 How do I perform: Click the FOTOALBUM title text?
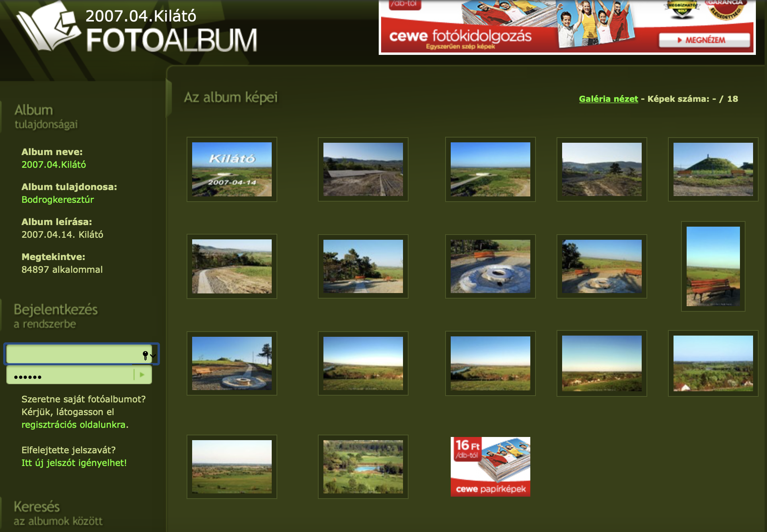(171, 40)
